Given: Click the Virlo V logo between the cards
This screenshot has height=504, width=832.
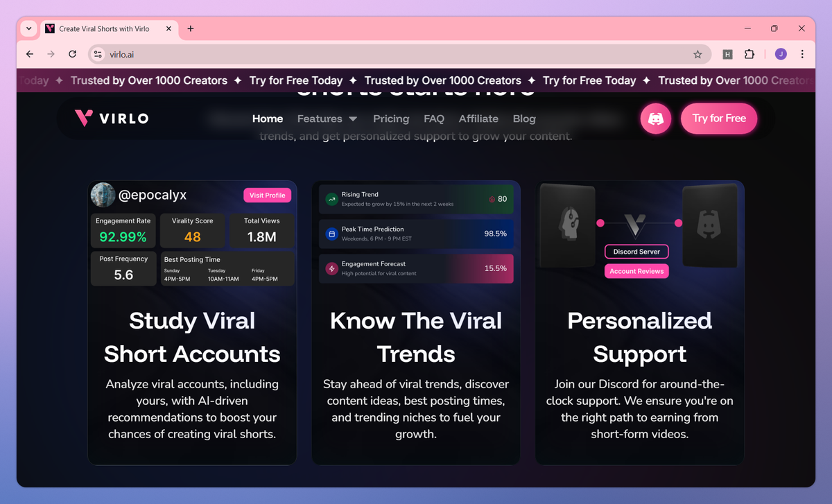Looking at the screenshot, I should point(634,225).
